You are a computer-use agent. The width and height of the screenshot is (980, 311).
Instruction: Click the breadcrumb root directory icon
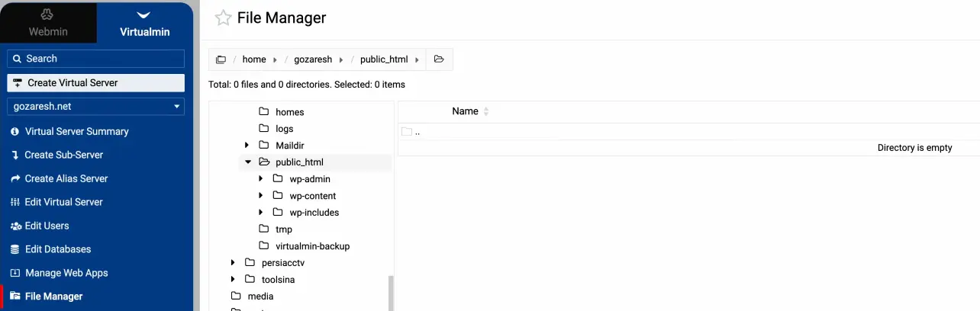click(x=221, y=59)
